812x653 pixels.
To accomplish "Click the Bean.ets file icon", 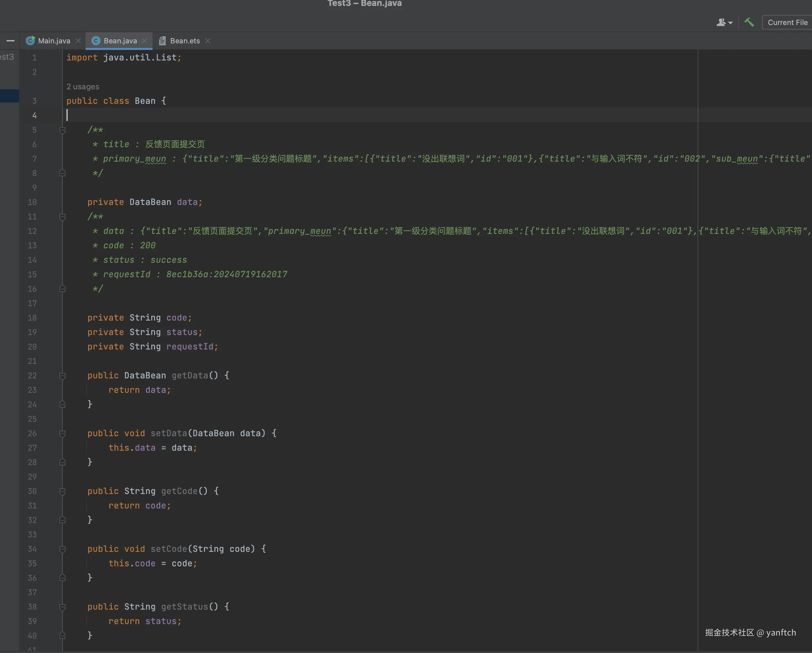I will 162,41.
